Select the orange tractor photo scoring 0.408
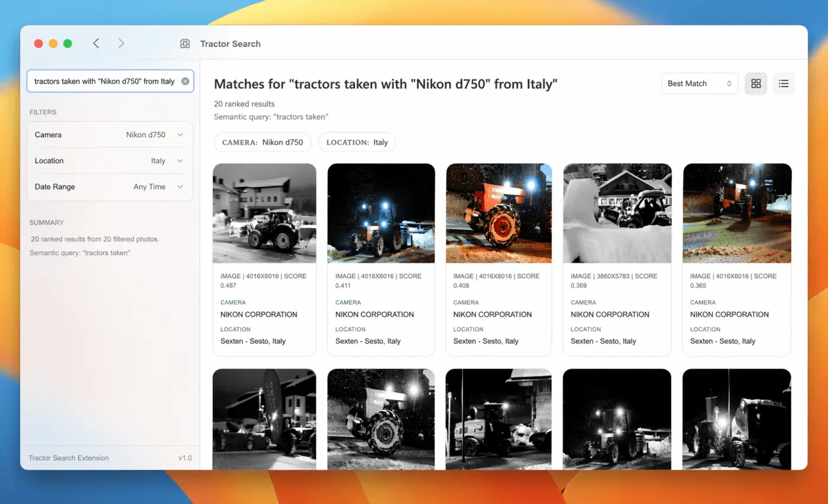The height and width of the screenshot is (504, 828). (x=499, y=213)
